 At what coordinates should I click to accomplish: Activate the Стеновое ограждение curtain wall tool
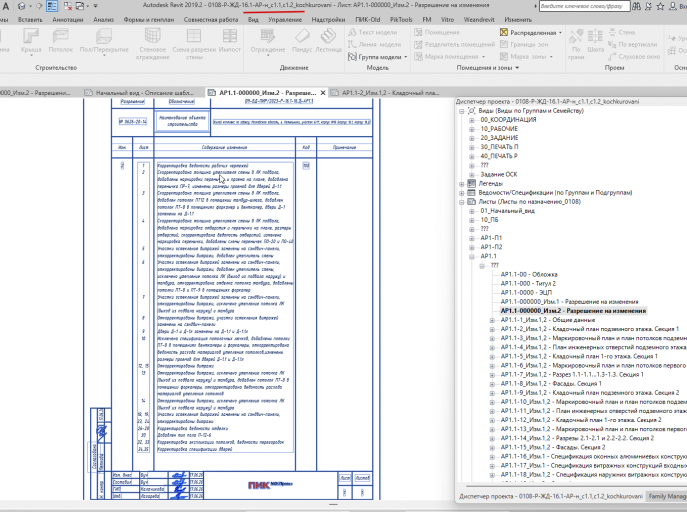click(x=152, y=44)
